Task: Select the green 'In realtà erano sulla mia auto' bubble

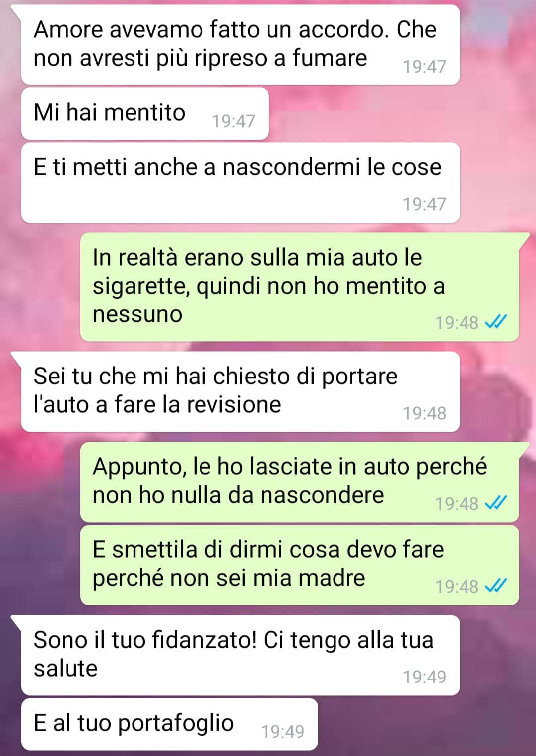Action: click(300, 287)
